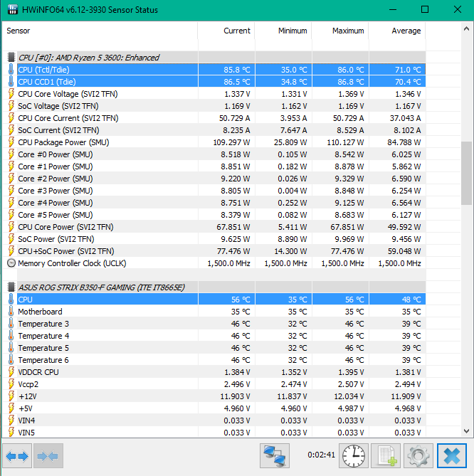
Task: Click thermometer icon of CPU (Tctl/Tdie)
Action: (x=11, y=70)
